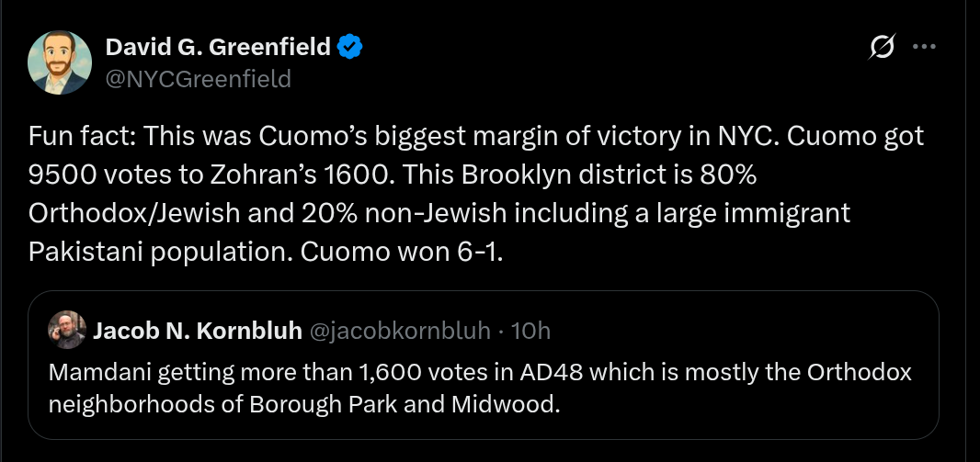Open the Grok explain-post icon
This screenshot has height=462, width=980.
click(883, 48)
